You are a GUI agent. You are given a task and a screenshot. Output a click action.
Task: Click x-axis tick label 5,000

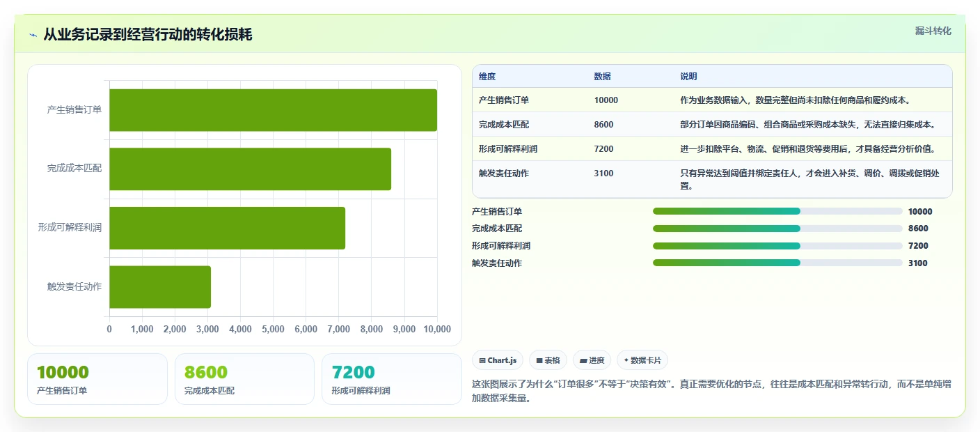(273, 330)
